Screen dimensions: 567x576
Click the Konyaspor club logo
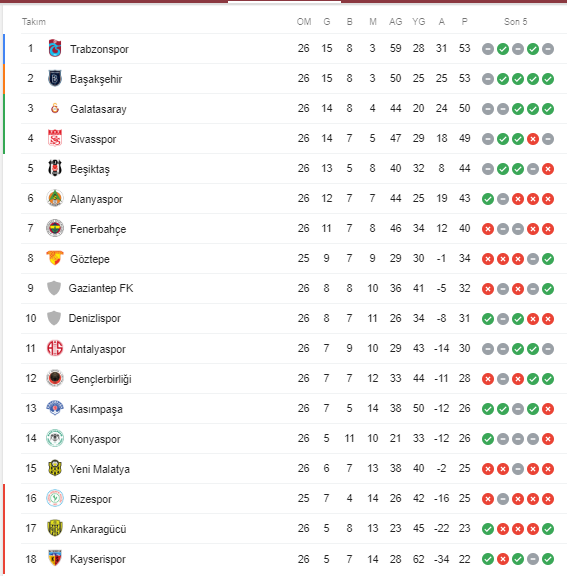[55, 438]
